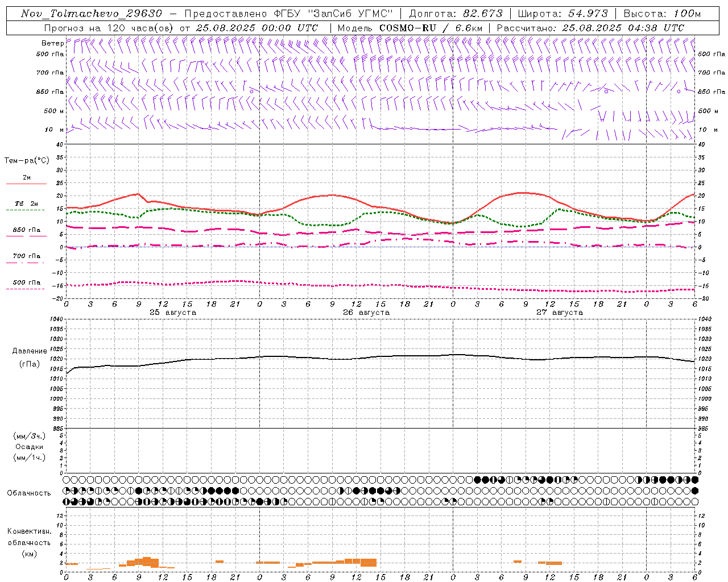728x582 pixels.
Task: Click the small orange convective bar at 8h on 27 августа
Action: tap(518, 562)
